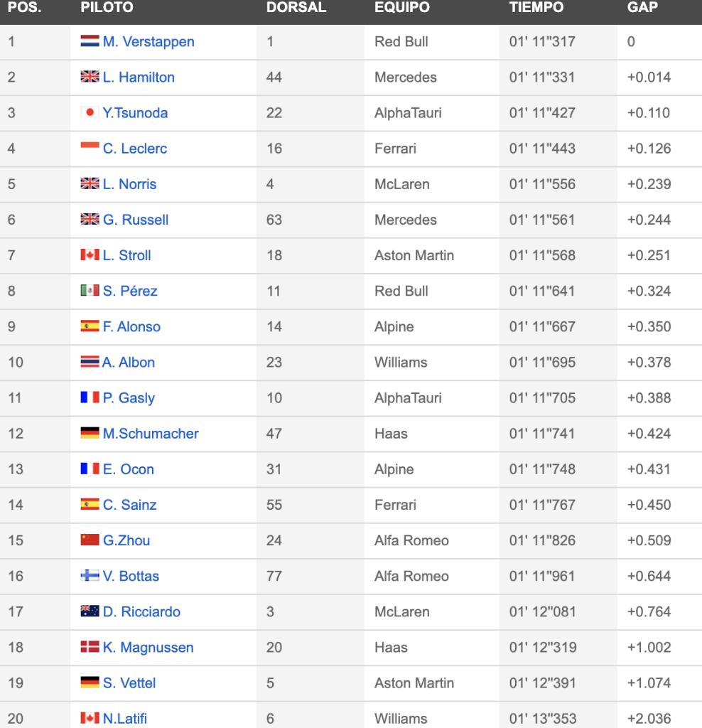Click the Japanese flag next to Y.Tsunoda
Screen dimensions: 702x728
coord(90,112)
